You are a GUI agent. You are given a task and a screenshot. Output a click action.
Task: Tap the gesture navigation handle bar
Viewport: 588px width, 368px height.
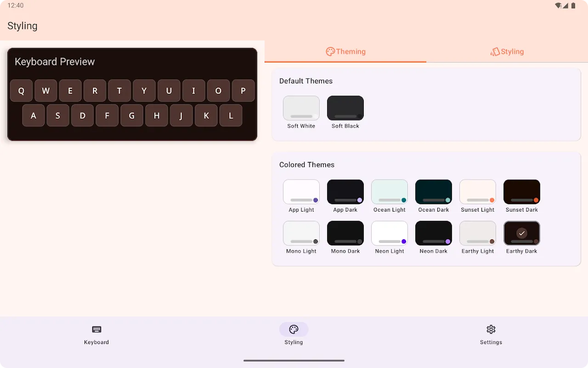294,361
